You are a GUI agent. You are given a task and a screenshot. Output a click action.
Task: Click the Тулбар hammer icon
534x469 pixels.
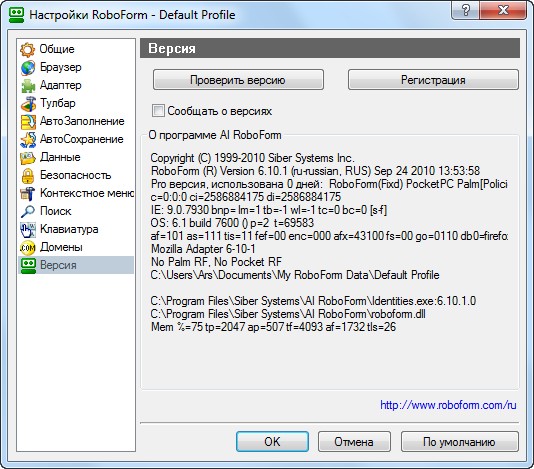tap(27, 104)
